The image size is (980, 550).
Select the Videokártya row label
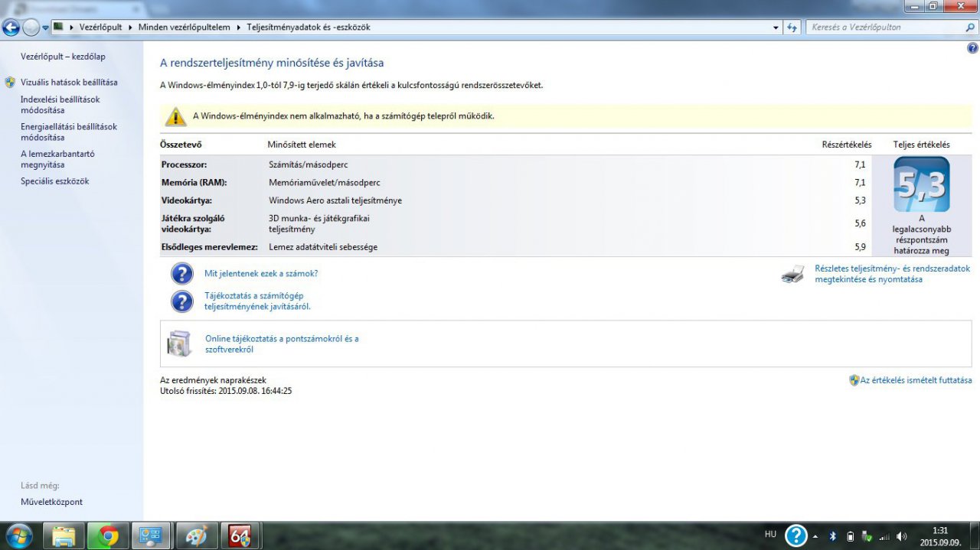tap(185, 200)
